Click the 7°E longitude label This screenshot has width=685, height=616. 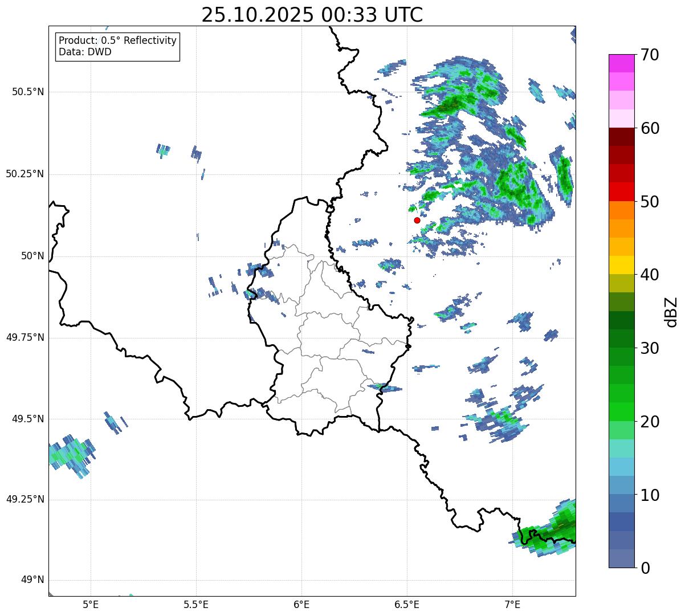click(512, 604)
